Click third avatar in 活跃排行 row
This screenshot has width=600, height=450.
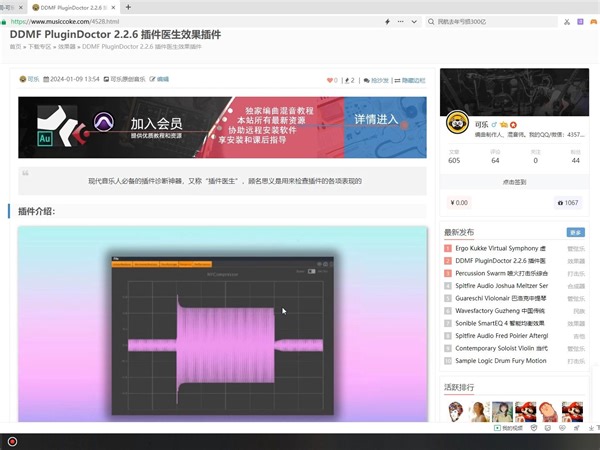[502, 411]
